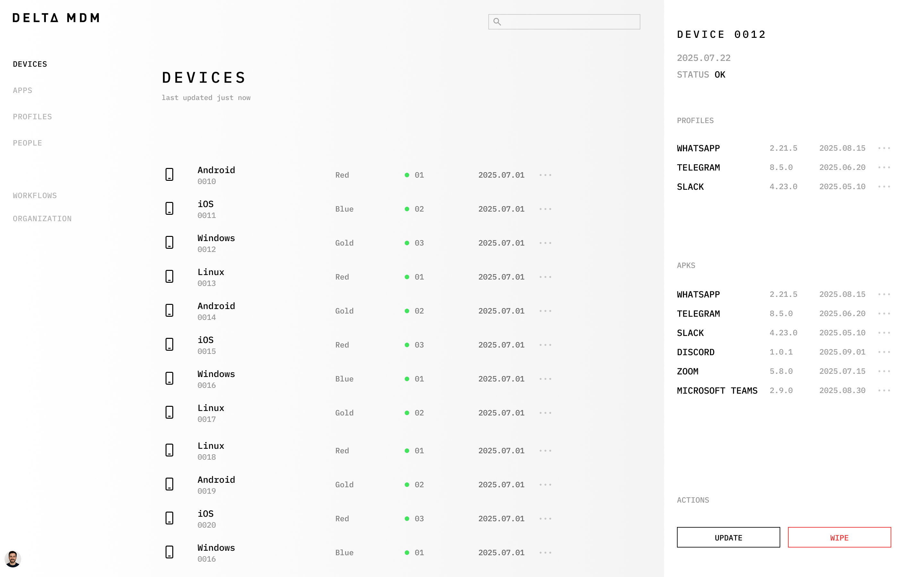The width and height of the screenshot is (924, 577).
Task: Open the ellipsis menu for Discord APK
Action: (884, 352)
